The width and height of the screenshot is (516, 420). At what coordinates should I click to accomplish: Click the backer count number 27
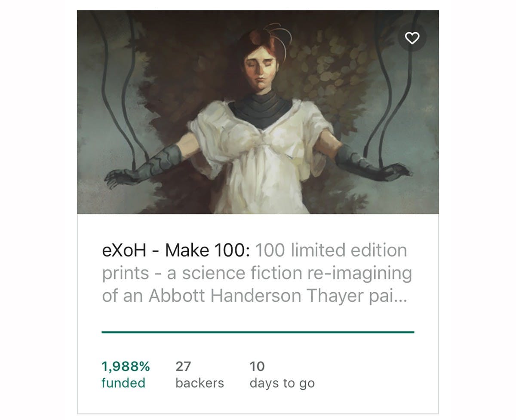(183, 366)
